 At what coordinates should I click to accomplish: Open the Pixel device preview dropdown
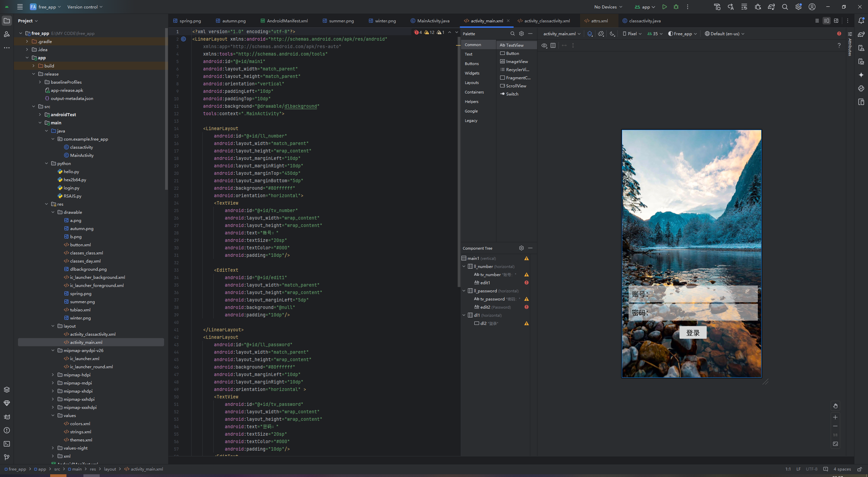tap(632, 34)
